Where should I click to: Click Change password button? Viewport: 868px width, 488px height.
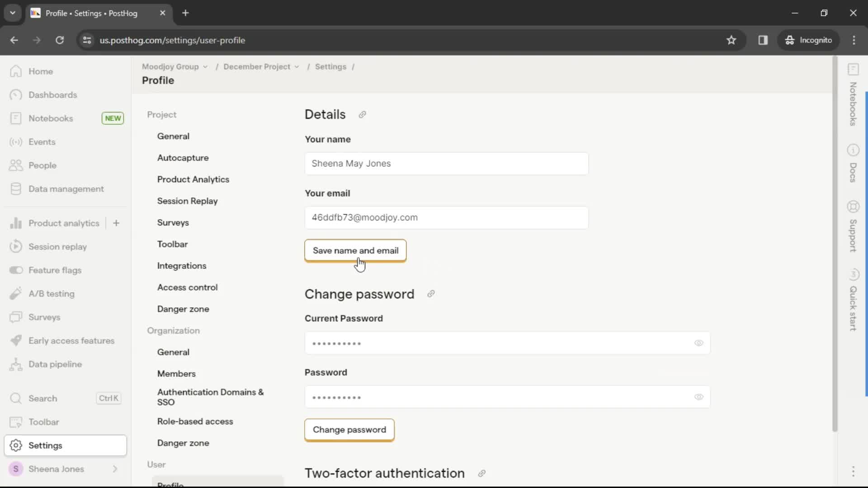pos(349,430)
